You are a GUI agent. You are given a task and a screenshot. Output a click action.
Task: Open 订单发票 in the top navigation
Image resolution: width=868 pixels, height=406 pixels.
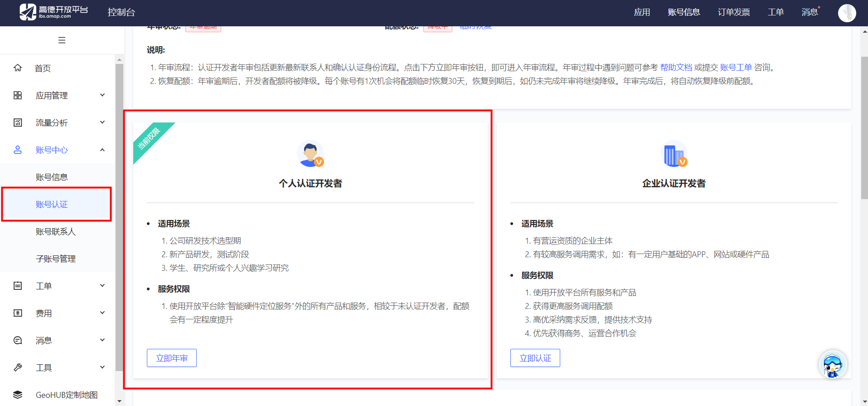tap(734, 12)
